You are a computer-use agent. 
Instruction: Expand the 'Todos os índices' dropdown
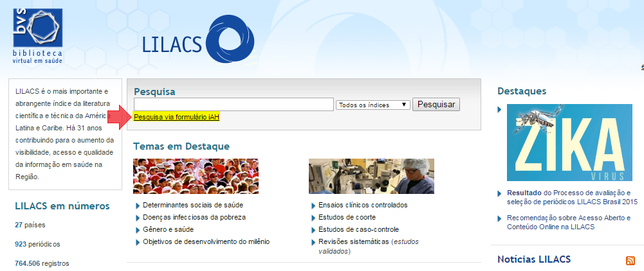373,105
